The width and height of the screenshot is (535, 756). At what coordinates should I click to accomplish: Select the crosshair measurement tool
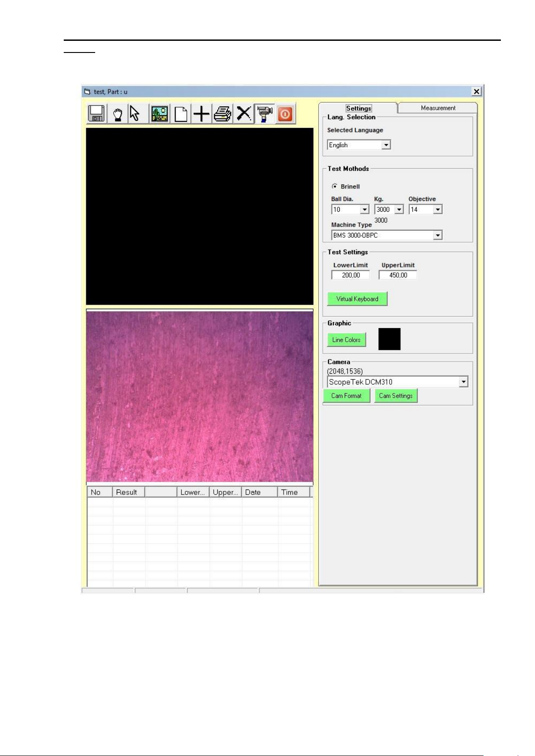click(202, 114)
